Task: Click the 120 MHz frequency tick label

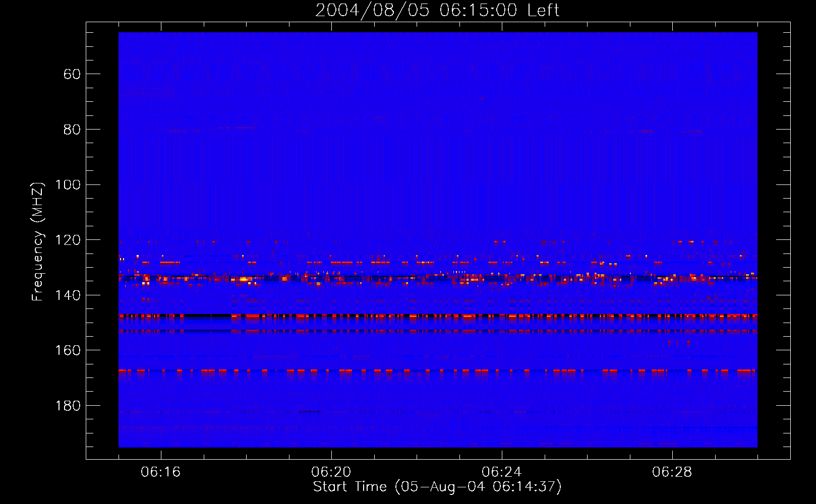Action: click(68, 240)
